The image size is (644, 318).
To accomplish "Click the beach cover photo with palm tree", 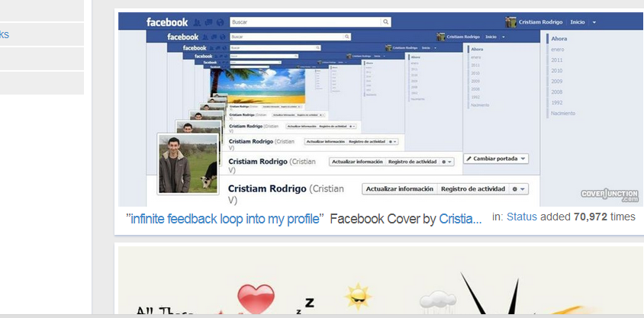I will 257,85.
